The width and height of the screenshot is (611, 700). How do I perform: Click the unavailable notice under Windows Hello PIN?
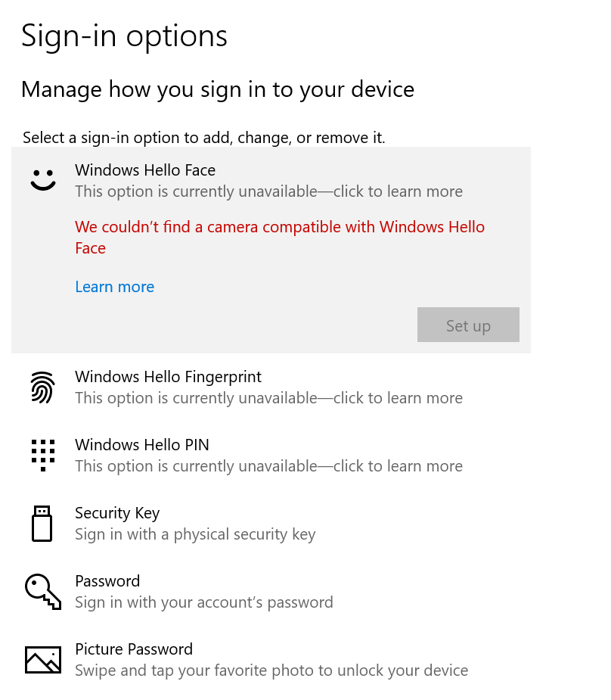[x=268, y=465]
